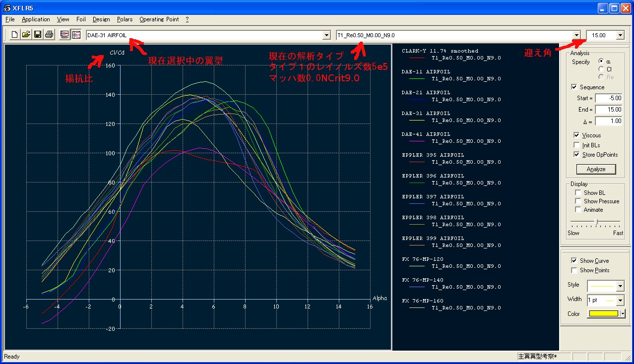The height and width of the screenshot is (364, 634).
Task: Enable the Show Points checkbox
Action: 574,270
